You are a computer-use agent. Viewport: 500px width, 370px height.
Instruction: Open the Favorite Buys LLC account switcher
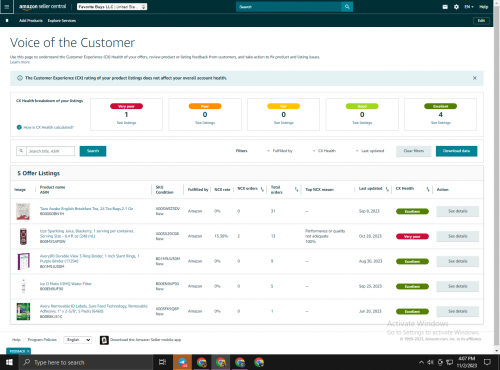112,7
